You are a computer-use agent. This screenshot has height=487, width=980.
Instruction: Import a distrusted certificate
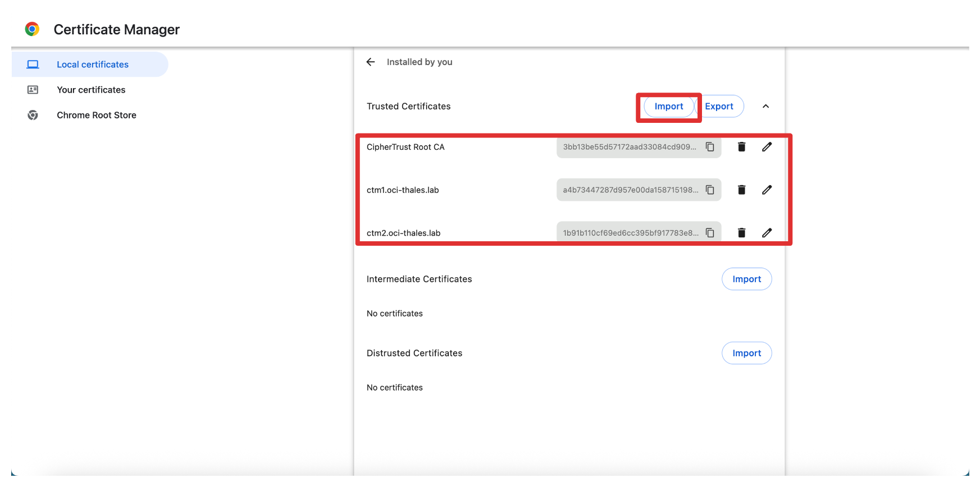coord(746,353)
